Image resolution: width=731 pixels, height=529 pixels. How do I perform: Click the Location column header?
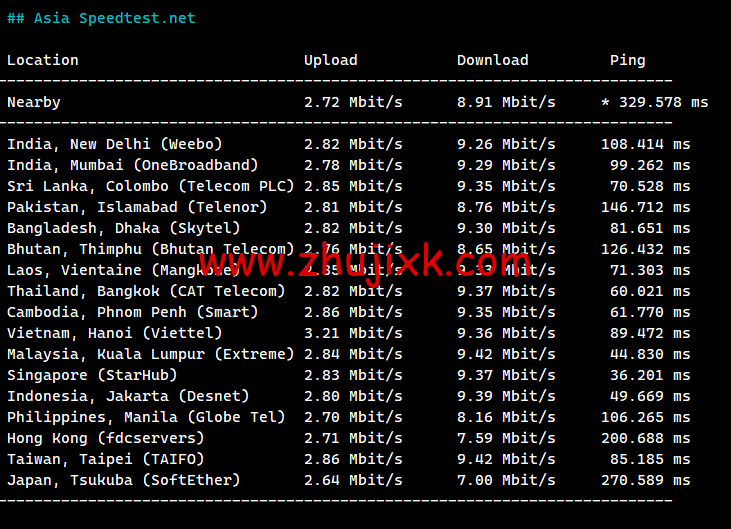pos(42,60)
